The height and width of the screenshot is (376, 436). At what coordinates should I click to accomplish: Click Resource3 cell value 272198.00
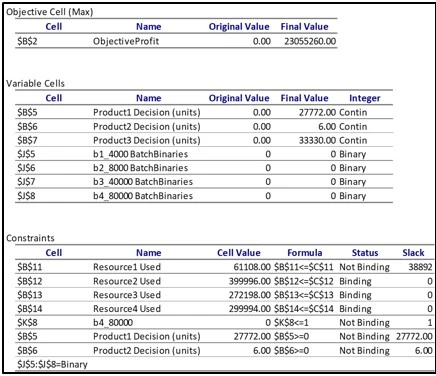250,295
